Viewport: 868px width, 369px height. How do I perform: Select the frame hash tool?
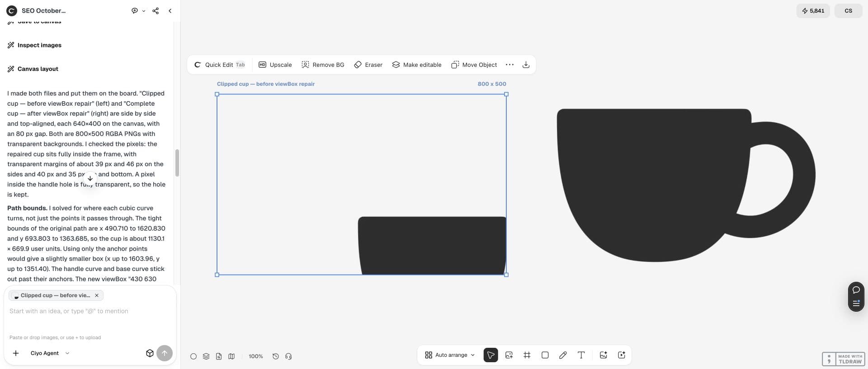[x=527, y=355]
